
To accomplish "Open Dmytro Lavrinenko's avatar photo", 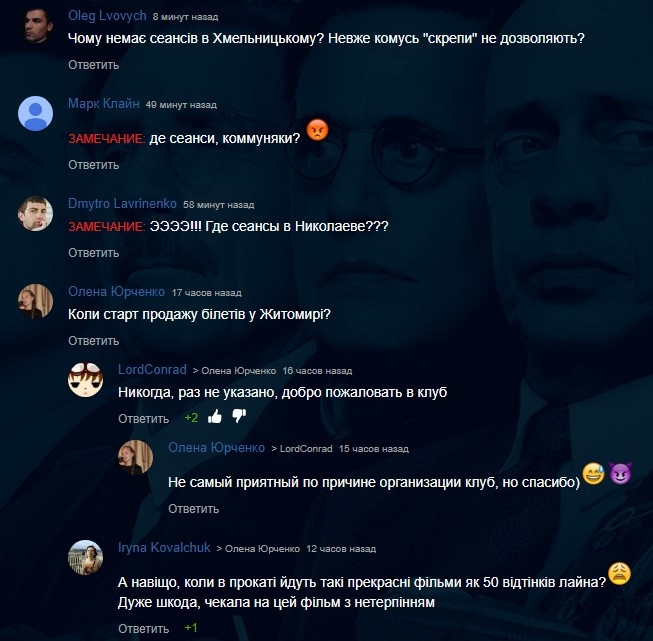I will coord(35,214).
